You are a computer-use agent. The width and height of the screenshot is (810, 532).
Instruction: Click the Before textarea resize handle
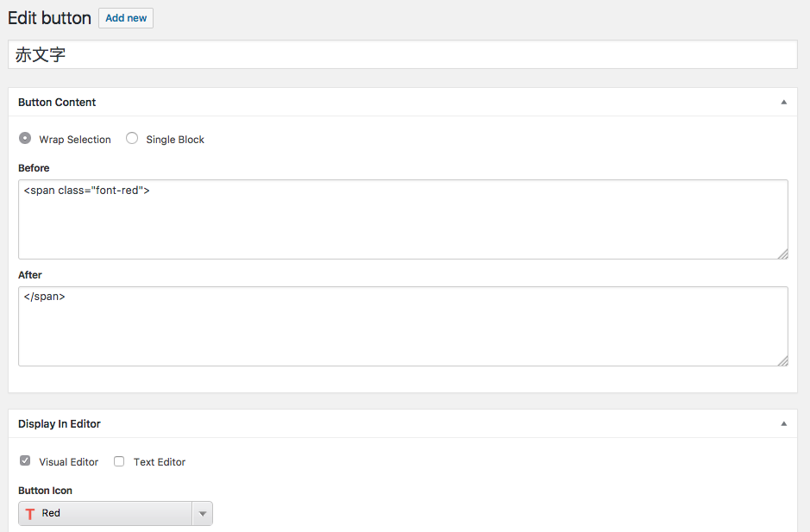tap(782, 253)
